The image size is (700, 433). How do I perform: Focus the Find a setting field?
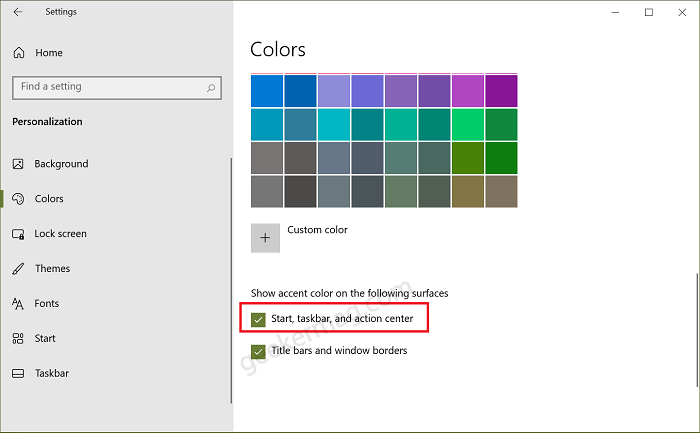tap(117, 88)
